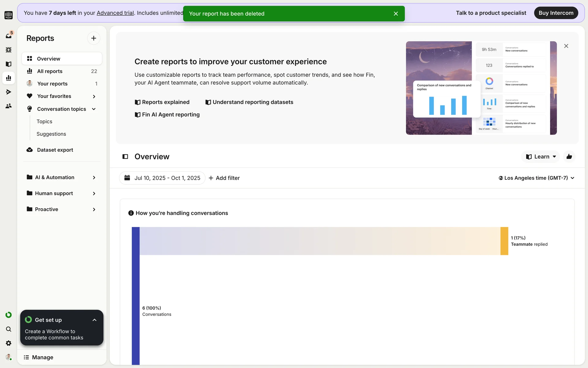Click the Buy Intercom button
Screen dimensions: 588x368
point(556,13)
